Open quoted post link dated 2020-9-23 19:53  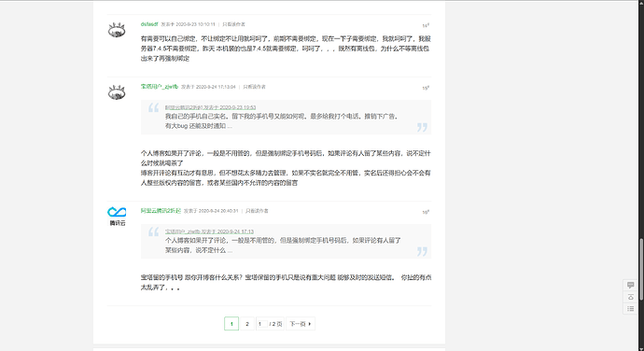pyautogui.click(x=210, y=107)
